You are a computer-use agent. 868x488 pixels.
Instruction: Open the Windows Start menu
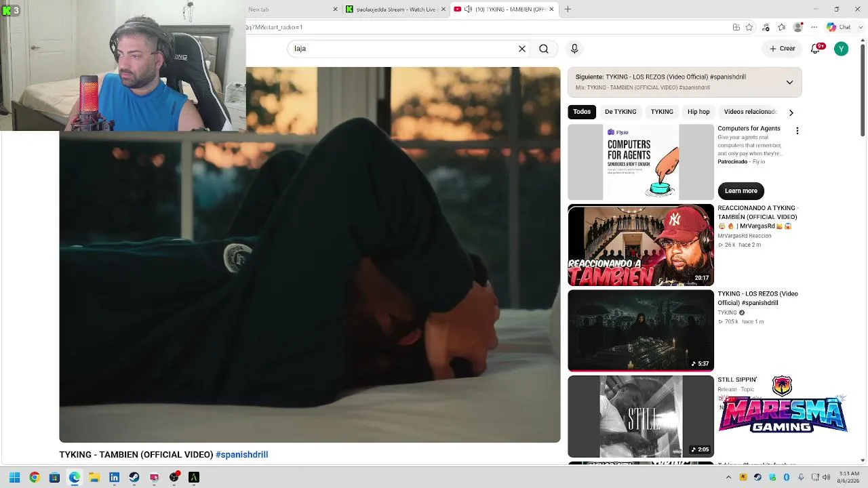[14, 477]
